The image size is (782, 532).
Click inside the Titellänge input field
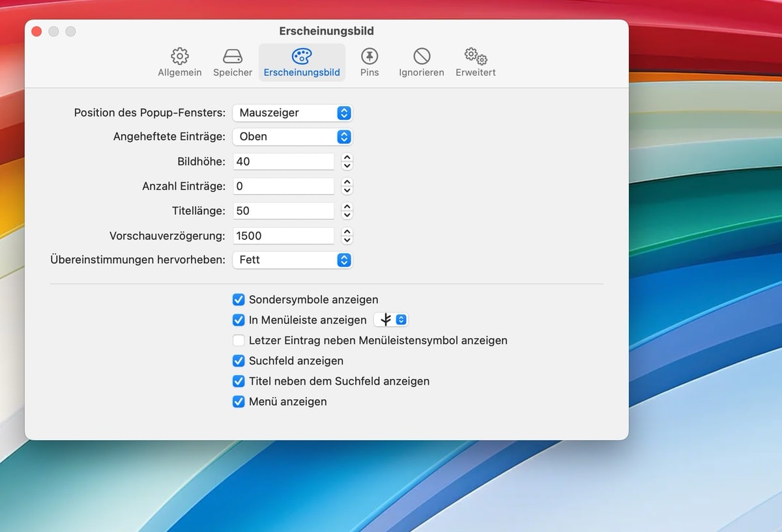(283, 210)
